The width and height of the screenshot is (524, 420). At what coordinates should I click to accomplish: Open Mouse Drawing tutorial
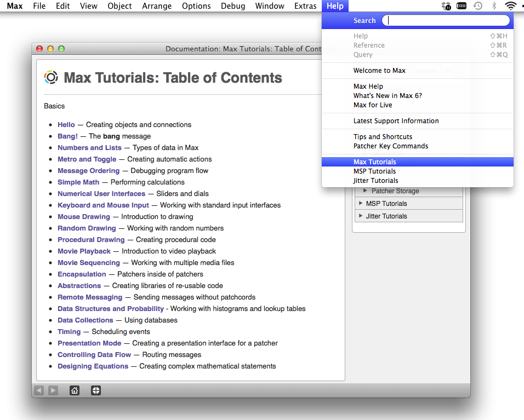pos(83,217)
